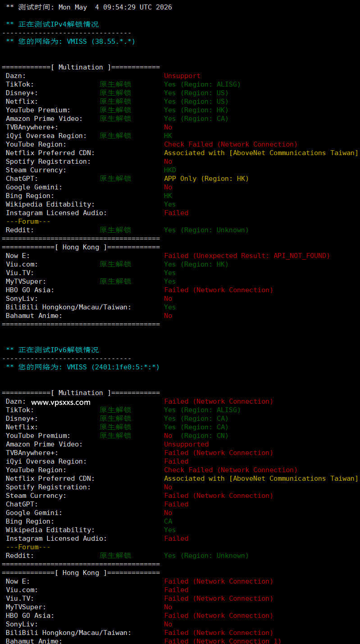This screenshot has width=360, height=644.
Task: Click Now E result 'Failed (Unexpected Result: API_NOT_FOUND)'
Action: click(x=247, y=256)
